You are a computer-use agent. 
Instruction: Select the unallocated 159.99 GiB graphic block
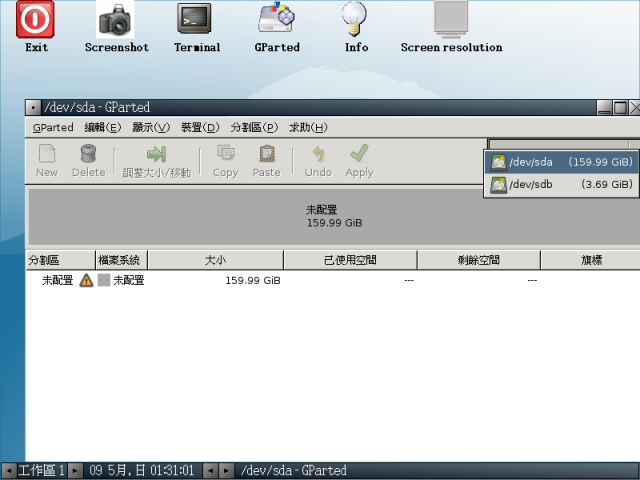tap(334, 216)
